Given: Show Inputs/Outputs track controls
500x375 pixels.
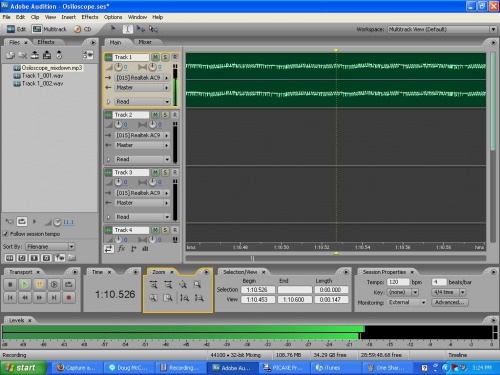Looking at the screenshot, I should coord(109,249).
